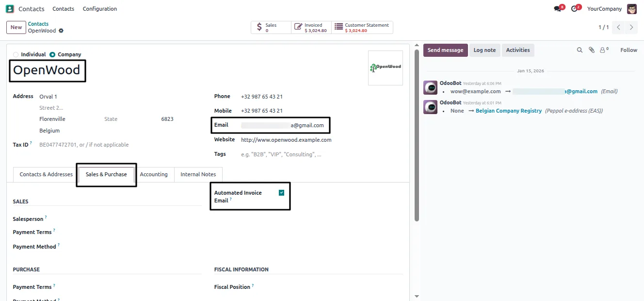The width and height of the screenshot is (644, 301).
Task: Click the Phone number field
Action: (x=322, y=97)
